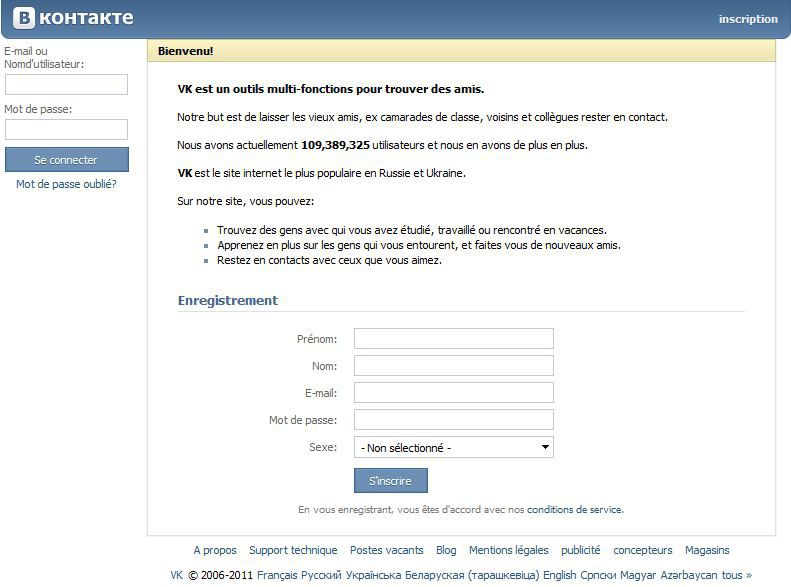791x587 pixels.
Task: Open the inscription link in header
Action: 748,19
